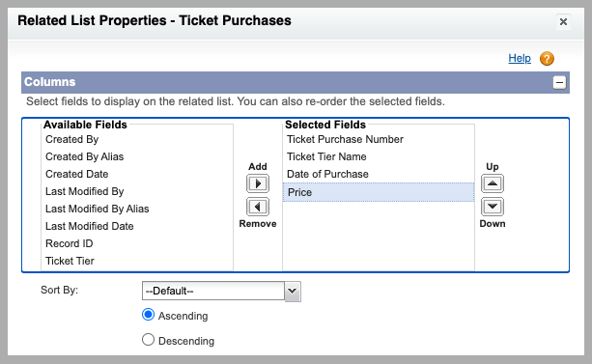Select Price in Selected Fields
The image size is (592, 364).
click(x=379, y=192)
